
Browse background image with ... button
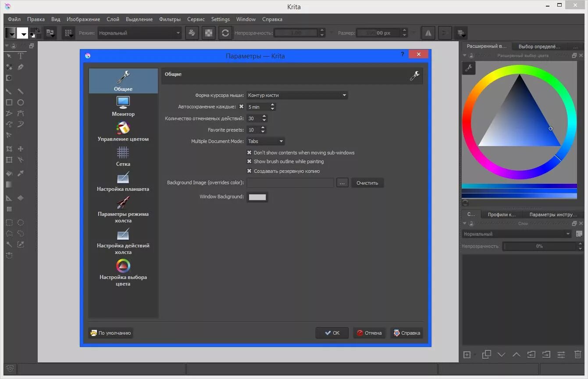[x=342, y=183]
